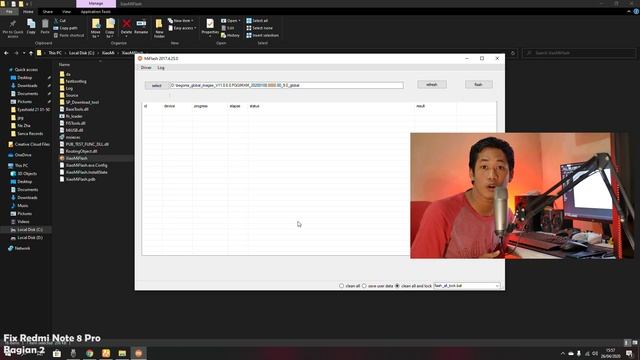Viewport: 640px width, 360px height.
Task: Select the clean all radio button
Action: tap(342, 286)
